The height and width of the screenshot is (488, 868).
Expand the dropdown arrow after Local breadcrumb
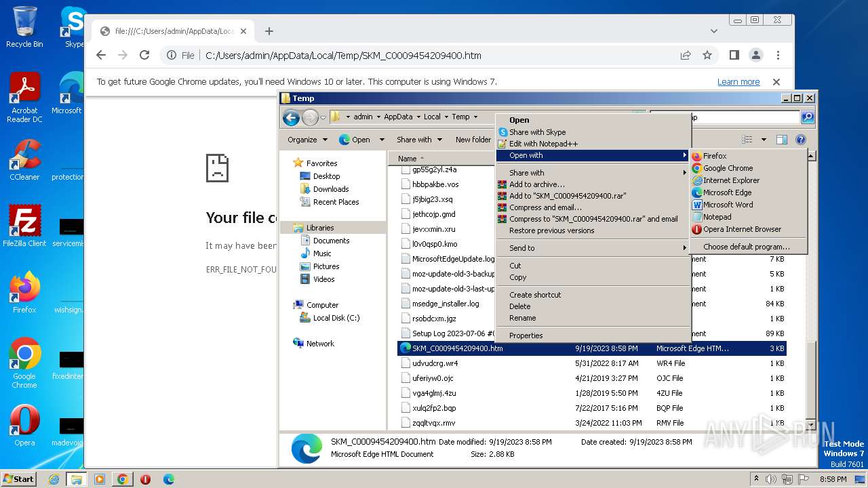pyautogui.click(x=446, y=117)
